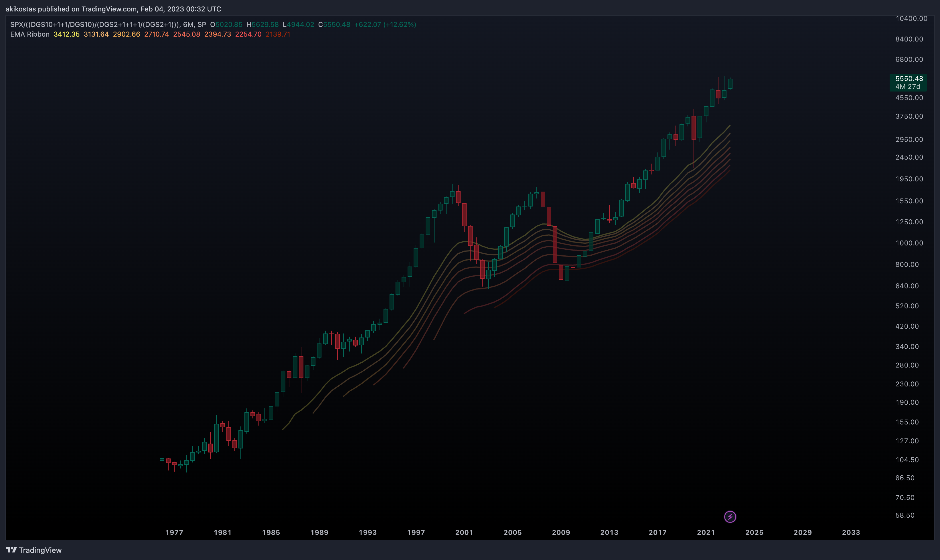Click the 1977 label on time axis
940x560 pixels.
click(x=174, y=533)
